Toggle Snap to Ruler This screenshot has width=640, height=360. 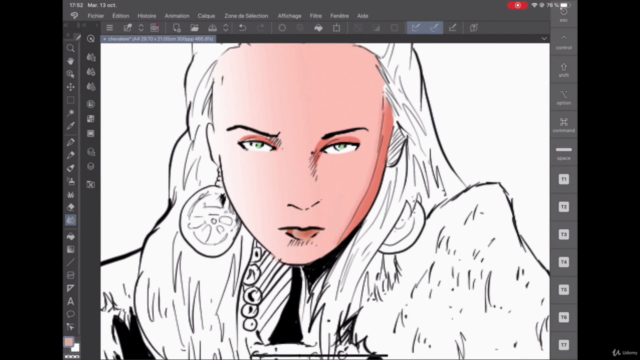point(416,28)
